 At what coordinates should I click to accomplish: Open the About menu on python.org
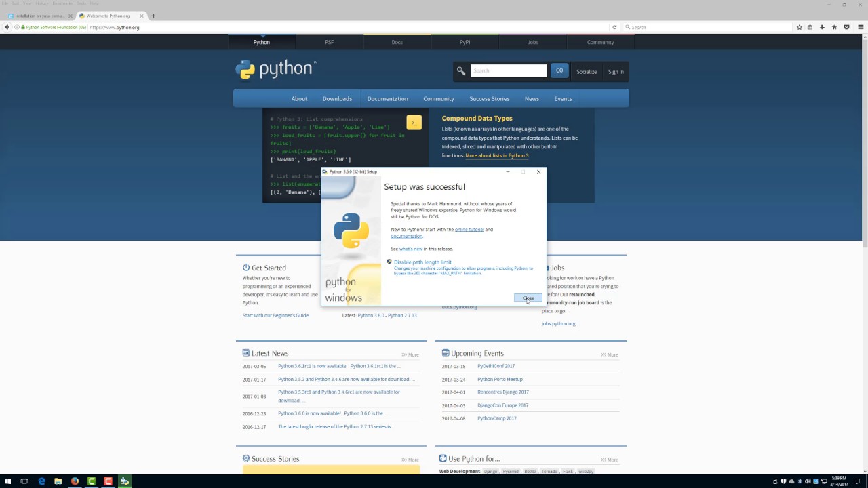(x=299, y=98)
